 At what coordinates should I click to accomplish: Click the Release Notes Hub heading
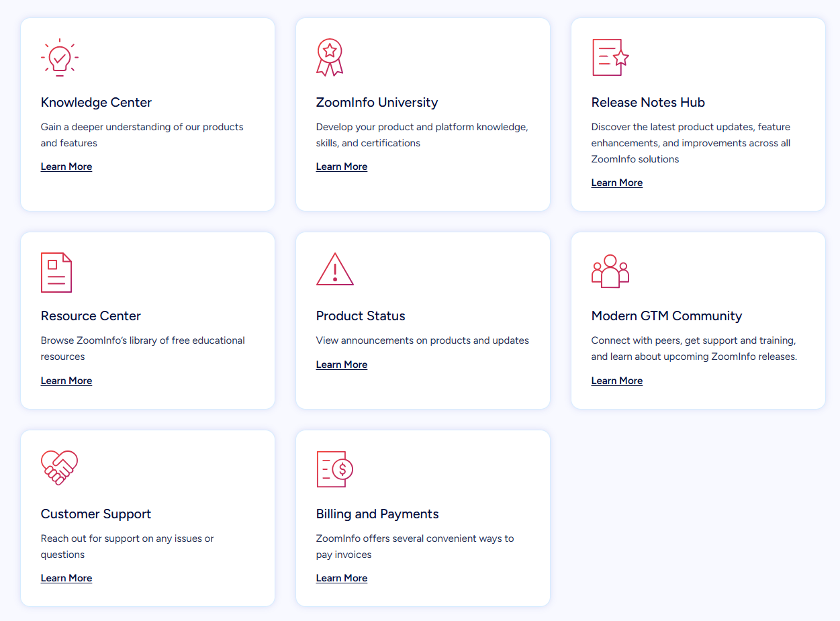(x=648, y=103)
